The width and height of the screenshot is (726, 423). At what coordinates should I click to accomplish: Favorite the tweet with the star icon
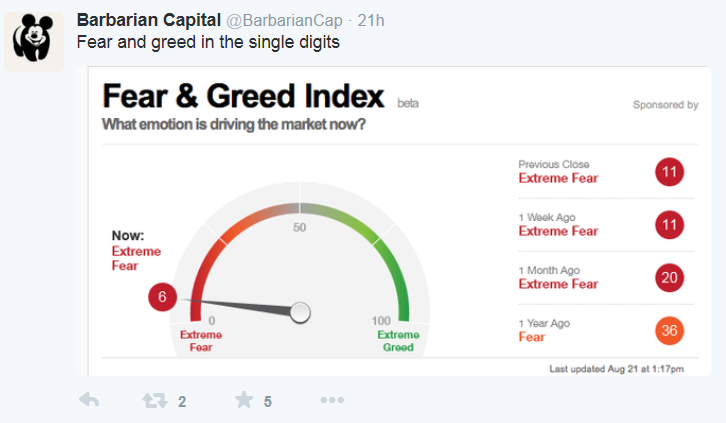click(243, 401)
